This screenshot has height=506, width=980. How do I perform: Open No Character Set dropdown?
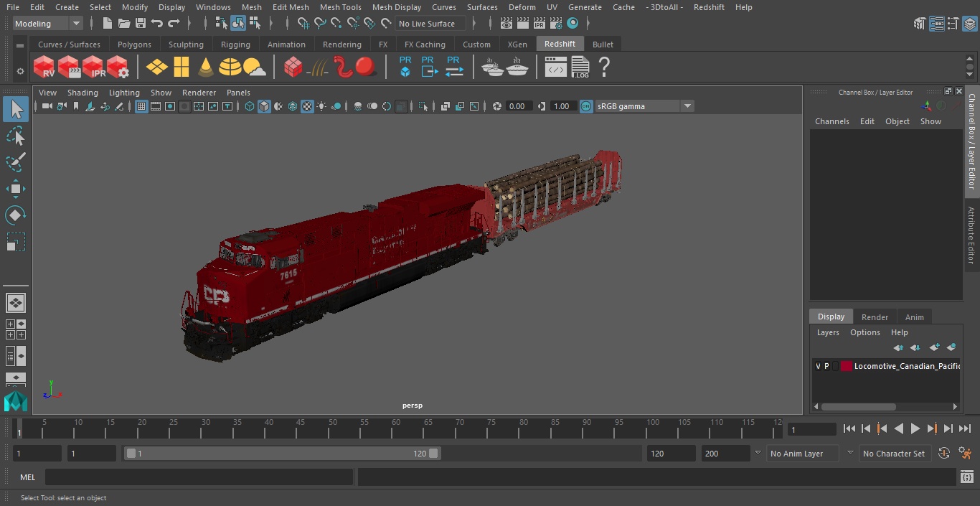(894, 454)
